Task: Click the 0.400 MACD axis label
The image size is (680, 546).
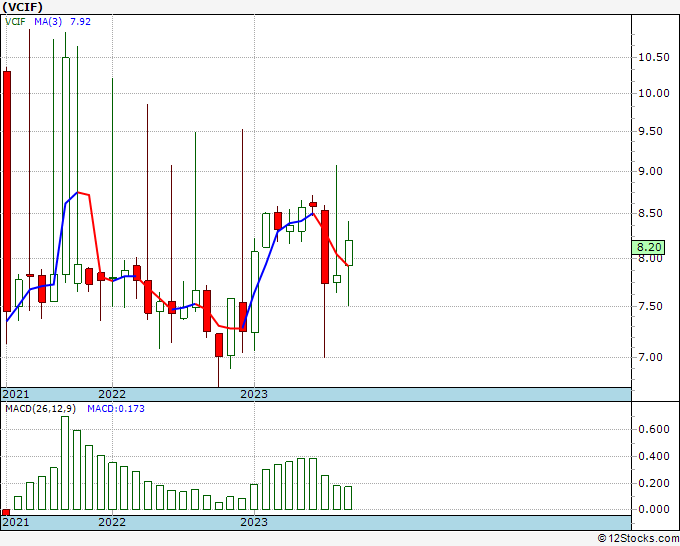Action: pos(653,456)
